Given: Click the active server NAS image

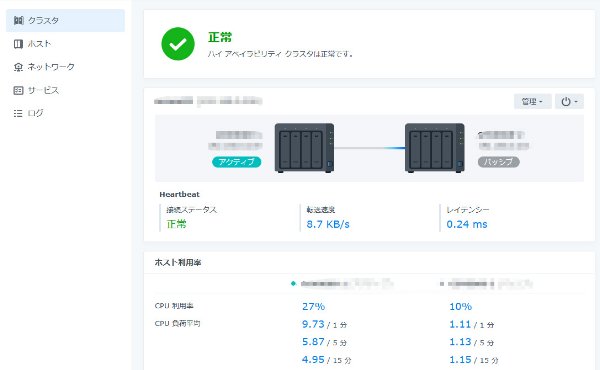Looking at the screenshot, I should [x=304, y=148].
